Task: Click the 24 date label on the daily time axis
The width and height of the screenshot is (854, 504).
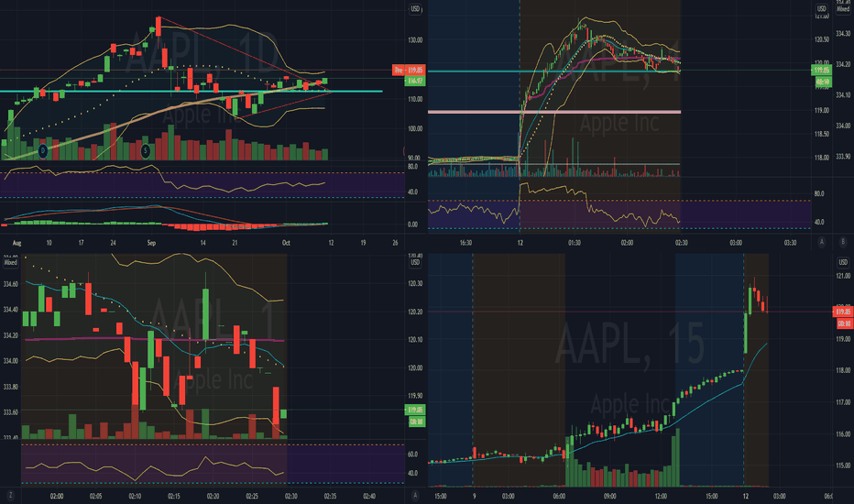Action: [x=113, y=243]
